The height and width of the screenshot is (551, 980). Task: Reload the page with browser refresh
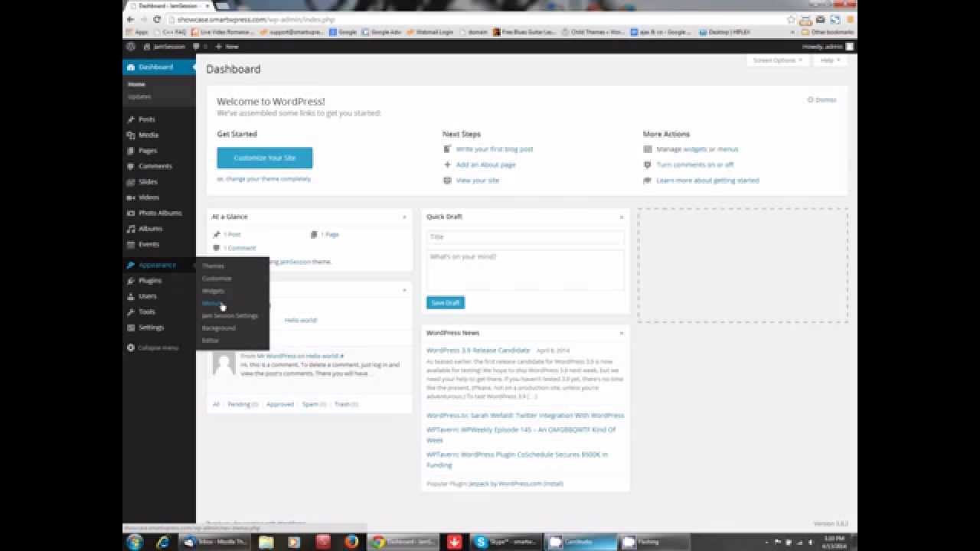click(x=157, y=19)
